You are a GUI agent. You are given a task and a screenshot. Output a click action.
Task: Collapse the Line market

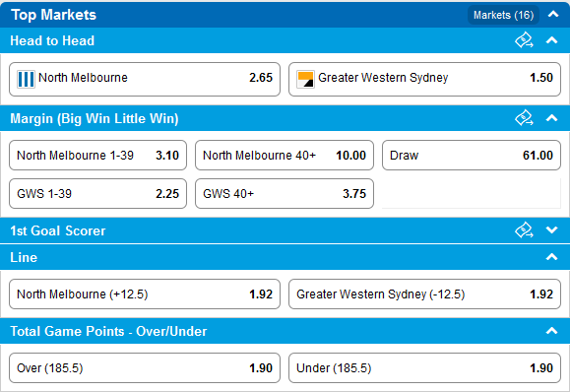tap(552, 257)
